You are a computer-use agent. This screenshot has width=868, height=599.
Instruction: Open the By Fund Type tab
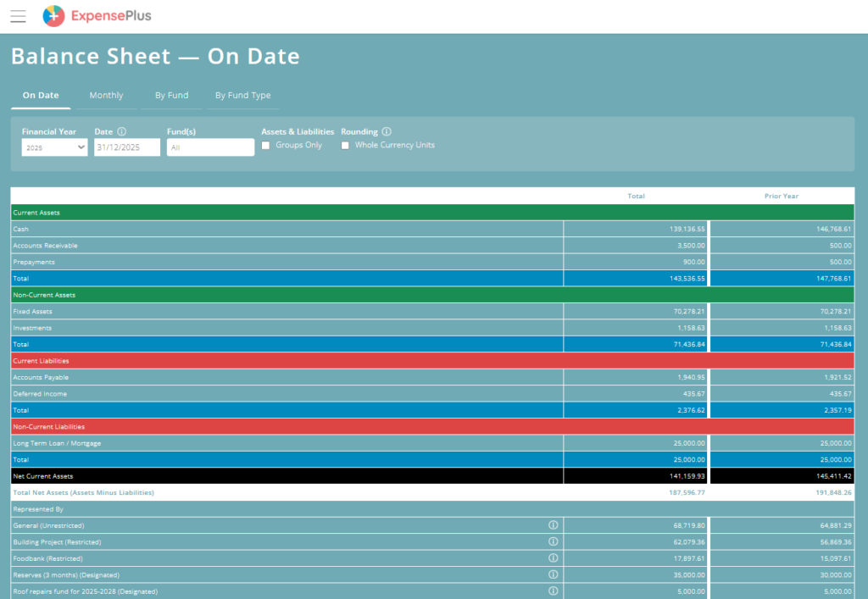[x=242, y=96]
